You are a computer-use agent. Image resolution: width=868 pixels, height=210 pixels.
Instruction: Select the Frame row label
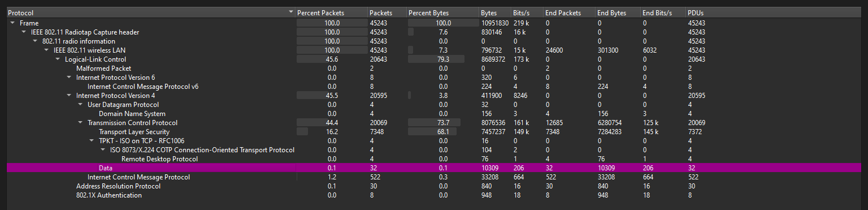(29, 23)
